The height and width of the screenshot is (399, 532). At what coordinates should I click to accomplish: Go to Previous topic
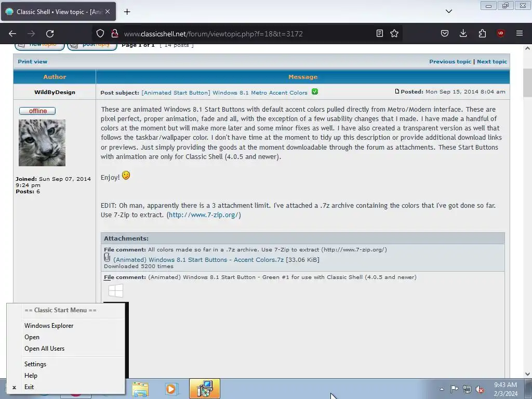tap(450, 61)
